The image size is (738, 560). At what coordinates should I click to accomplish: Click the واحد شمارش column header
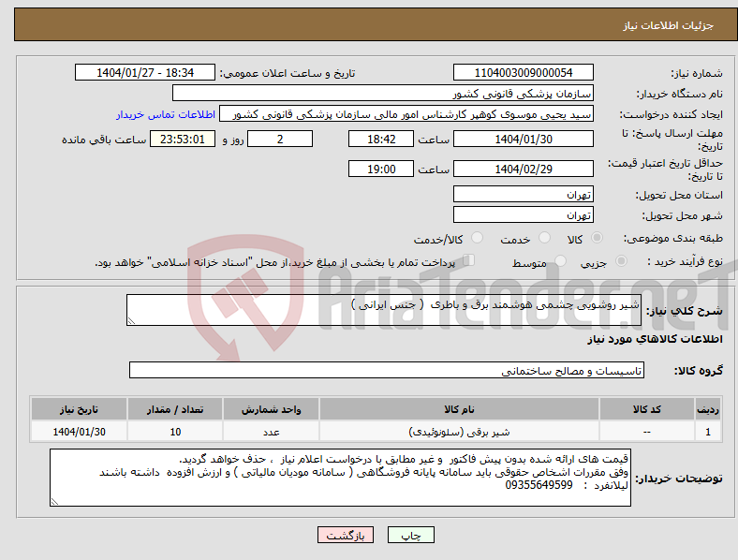click(271, 409)
